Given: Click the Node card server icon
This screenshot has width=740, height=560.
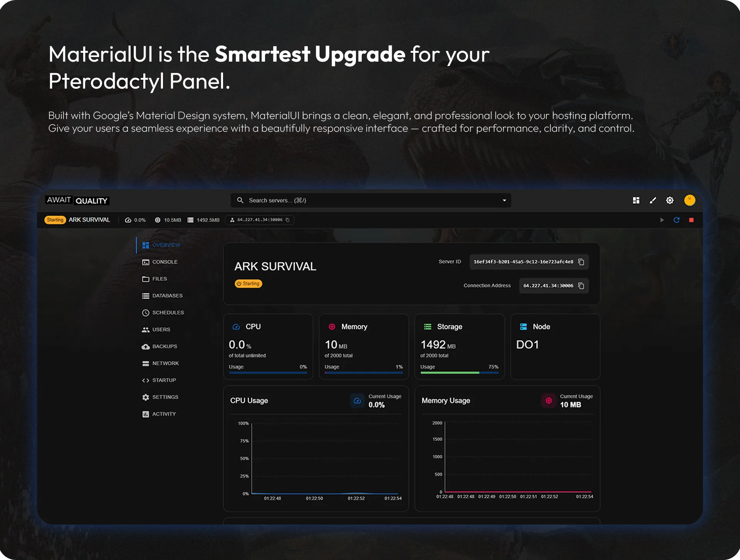Looking at the screenshot, I should click(524, 327).
